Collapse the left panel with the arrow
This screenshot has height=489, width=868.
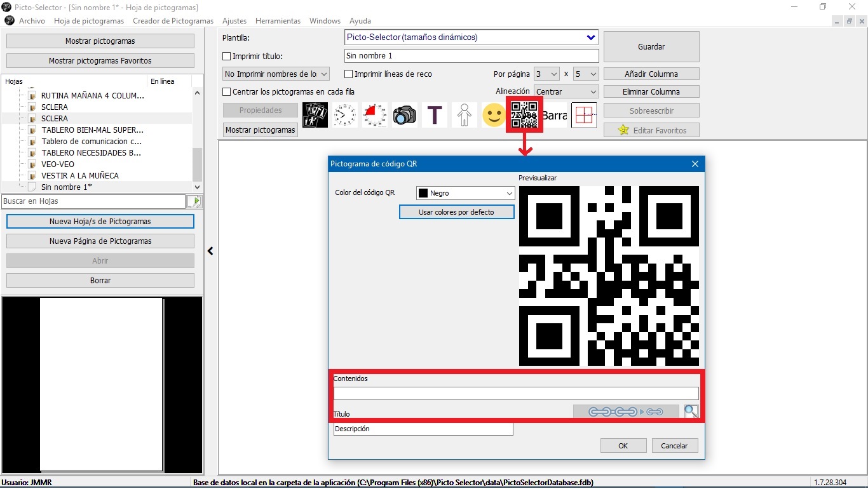pos(210,251)
